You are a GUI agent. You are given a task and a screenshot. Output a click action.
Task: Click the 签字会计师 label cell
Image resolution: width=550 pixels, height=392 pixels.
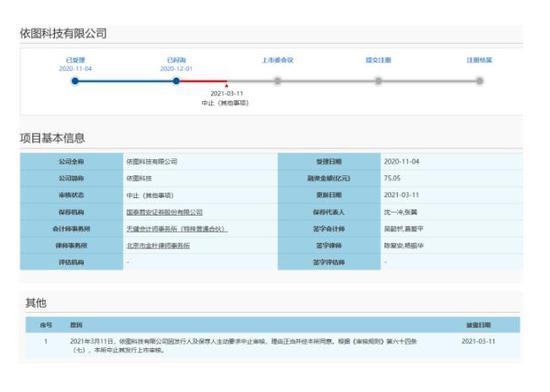pos(329,229)
